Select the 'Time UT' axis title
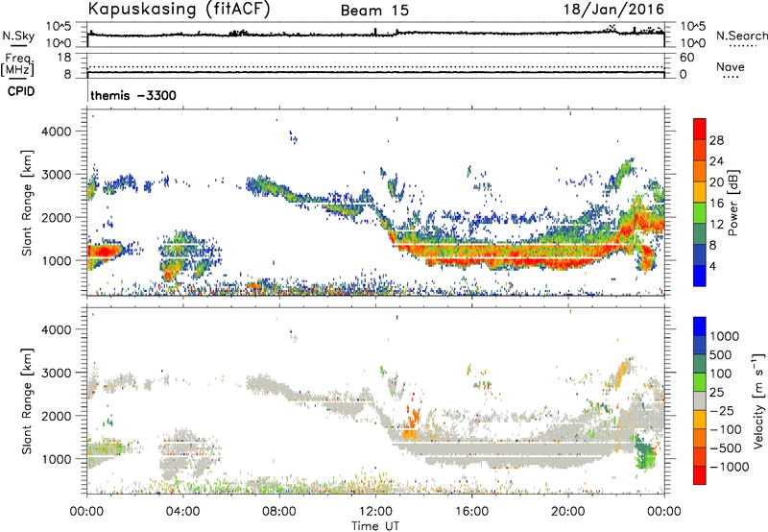 pos(375,525)
